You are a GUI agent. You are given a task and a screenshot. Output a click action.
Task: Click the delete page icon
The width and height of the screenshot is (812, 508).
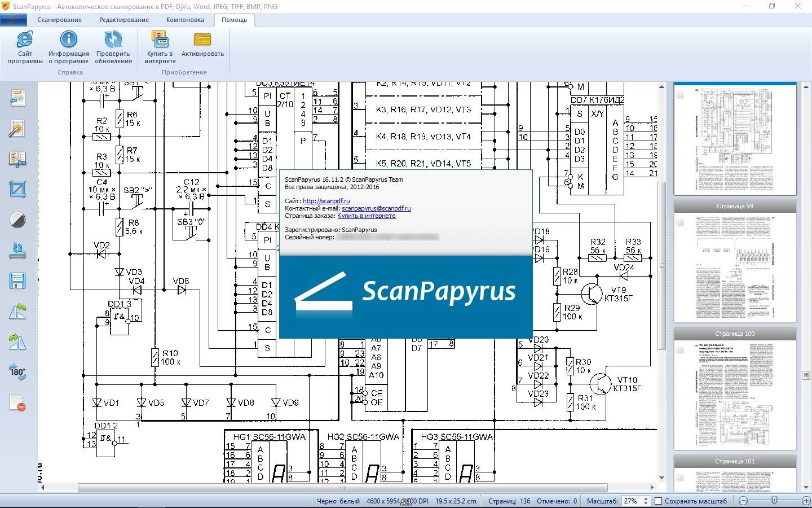click(17, 402)
